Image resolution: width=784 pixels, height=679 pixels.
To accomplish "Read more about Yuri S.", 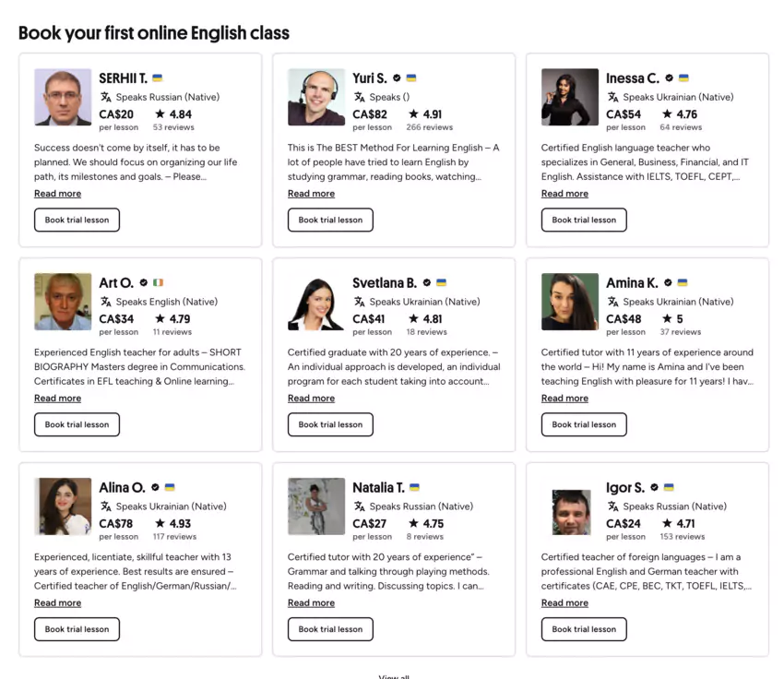I will [x=311, y=194].
